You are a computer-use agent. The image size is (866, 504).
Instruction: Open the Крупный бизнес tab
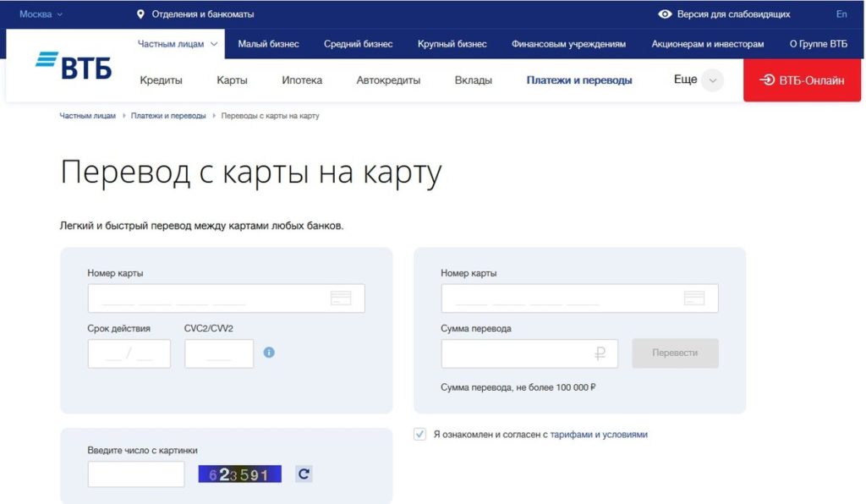(x=452, y=44)
